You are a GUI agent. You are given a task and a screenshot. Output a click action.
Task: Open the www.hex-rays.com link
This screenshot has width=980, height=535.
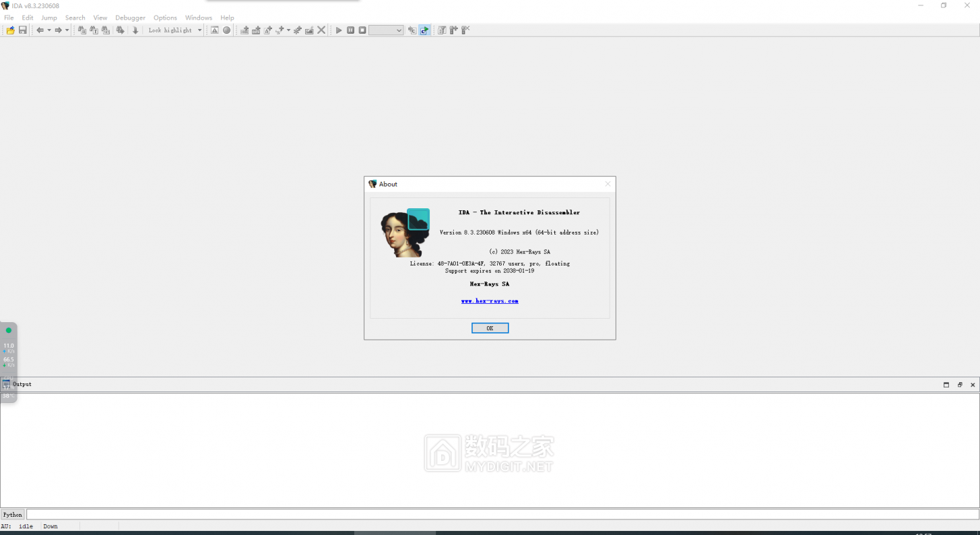point(490,301)
